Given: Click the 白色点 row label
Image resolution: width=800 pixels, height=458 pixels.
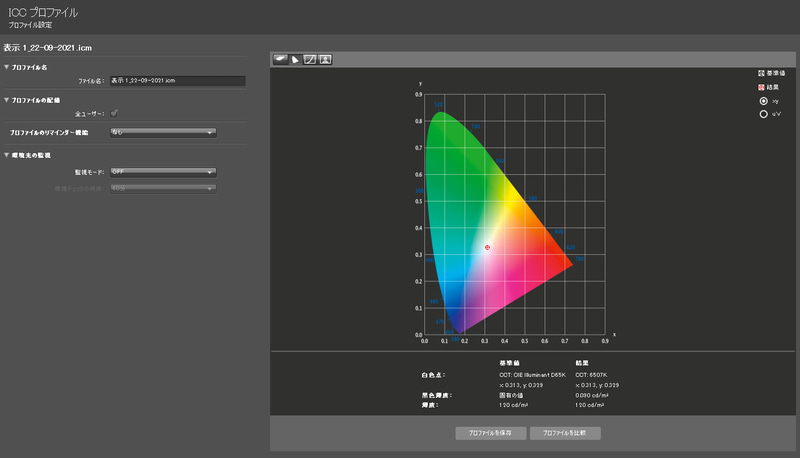Looking at the screenshot, I should (433, 375).
